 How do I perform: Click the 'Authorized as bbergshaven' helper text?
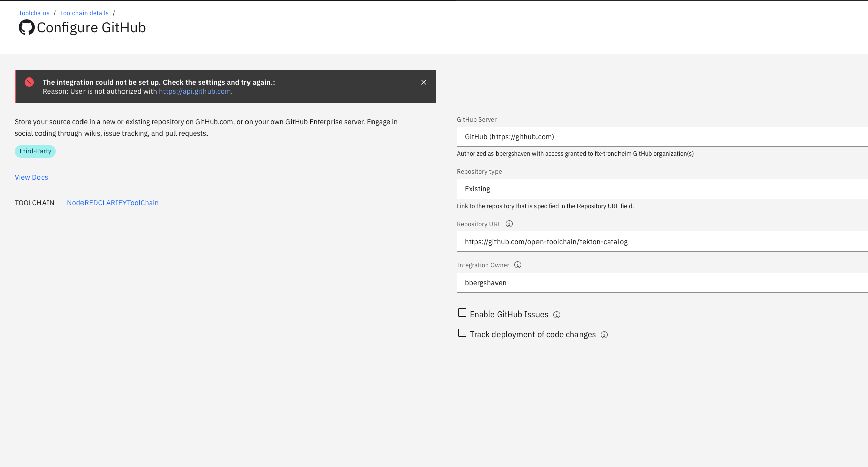coord(575,154)
